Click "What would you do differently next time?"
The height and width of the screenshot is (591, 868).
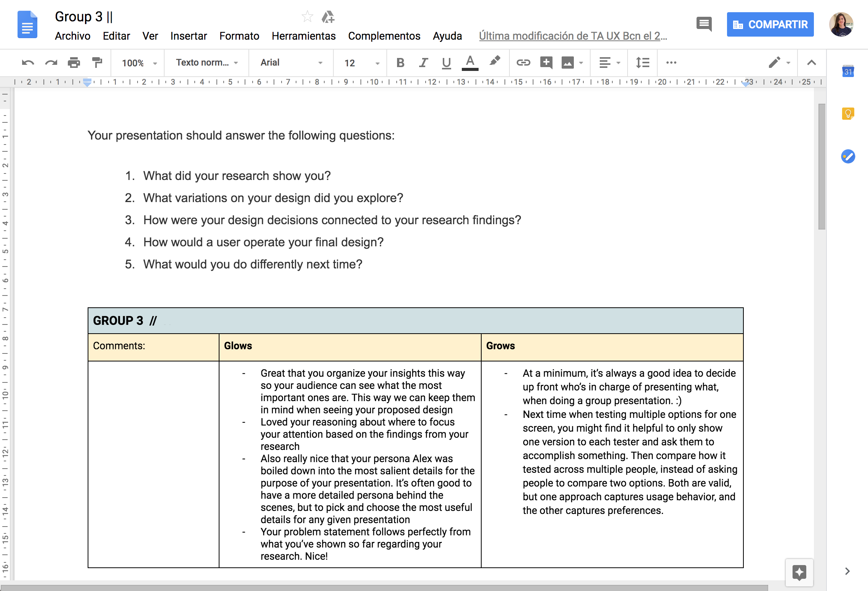tap(253, 264)
